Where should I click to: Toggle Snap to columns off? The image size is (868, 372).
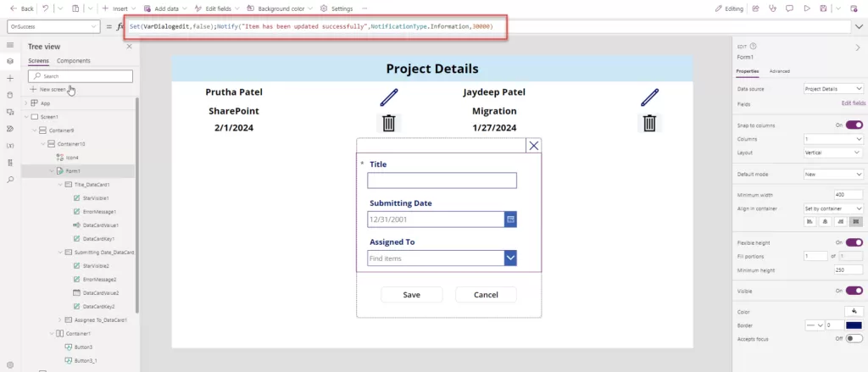854,125
